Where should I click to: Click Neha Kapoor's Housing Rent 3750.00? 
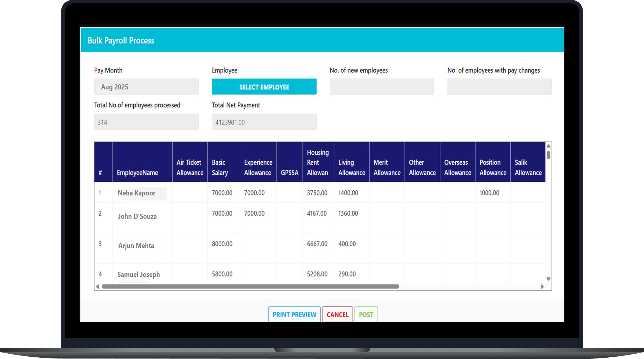[317, 193]
